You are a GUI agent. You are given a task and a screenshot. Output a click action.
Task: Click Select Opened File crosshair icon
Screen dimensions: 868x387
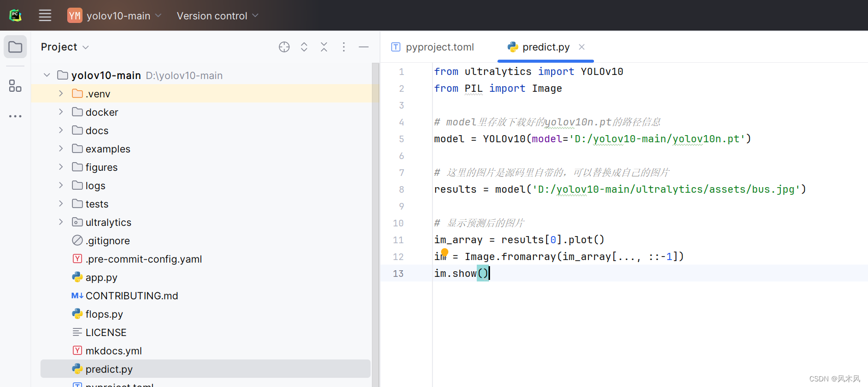pos(284,47)
